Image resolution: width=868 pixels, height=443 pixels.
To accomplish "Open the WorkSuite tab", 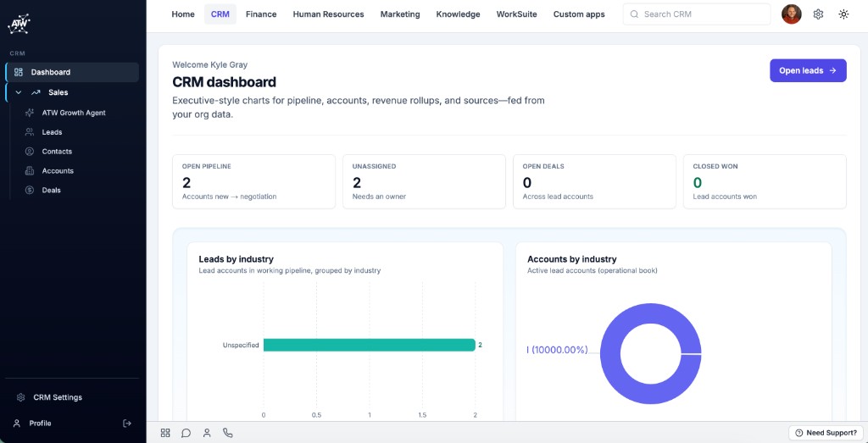I will coord(516,14).
